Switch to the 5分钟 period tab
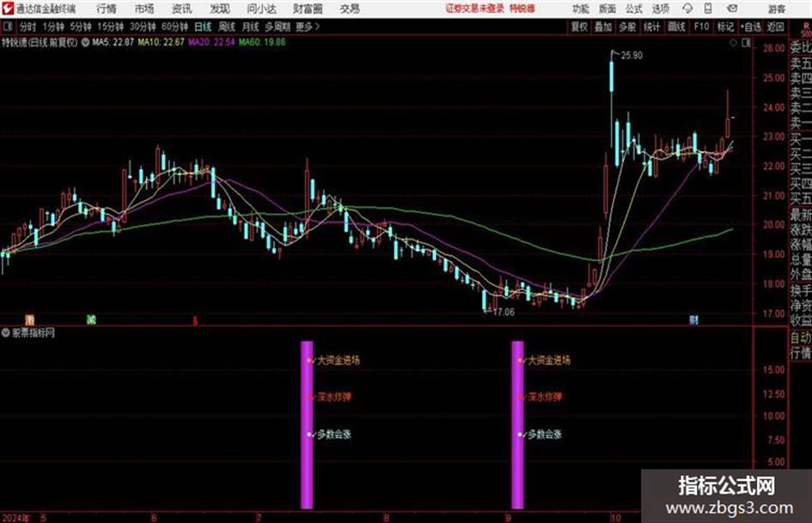This screenshot has height=523, width=812. click(81, 27)
